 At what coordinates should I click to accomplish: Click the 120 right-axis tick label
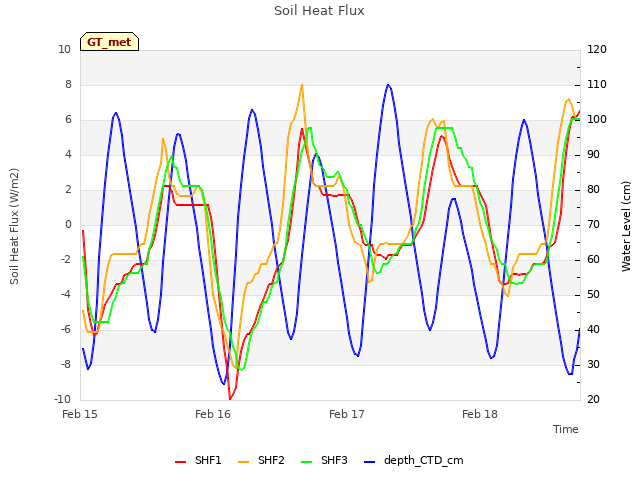pyautogui.click(x=597, y=49)
